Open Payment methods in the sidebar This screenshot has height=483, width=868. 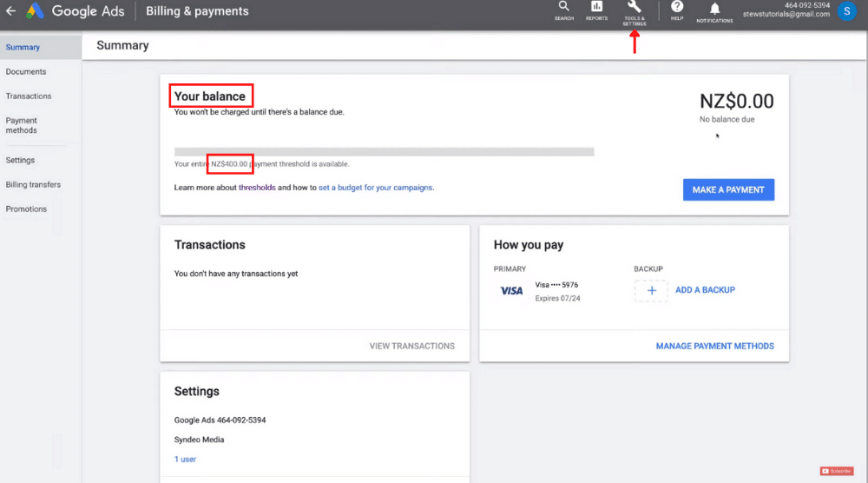[x=22, y=125]
